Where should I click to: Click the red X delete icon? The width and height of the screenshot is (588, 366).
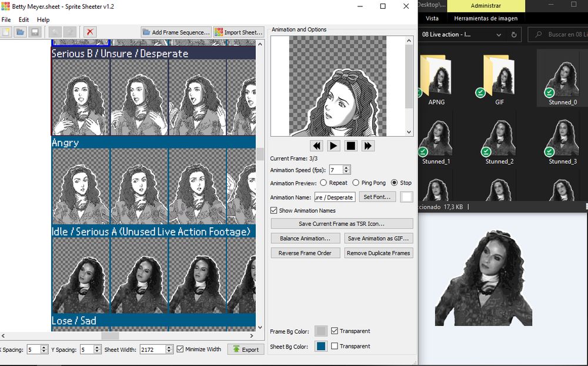(x=90, y=32)
